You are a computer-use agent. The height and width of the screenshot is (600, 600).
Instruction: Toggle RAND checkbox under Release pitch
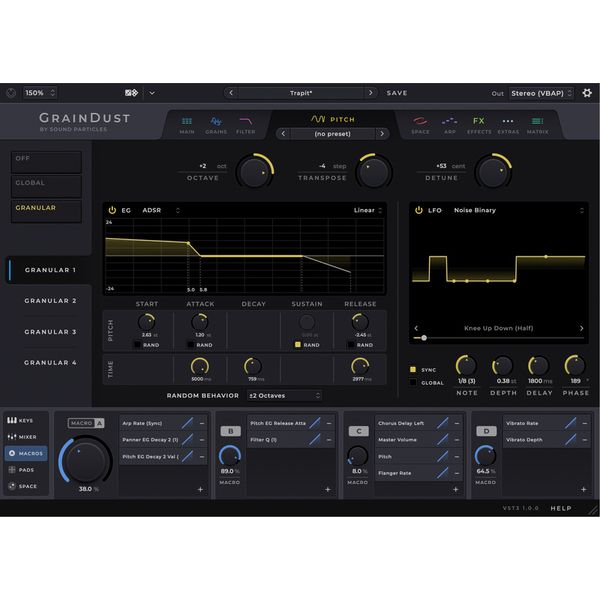[x=351, y=344]
